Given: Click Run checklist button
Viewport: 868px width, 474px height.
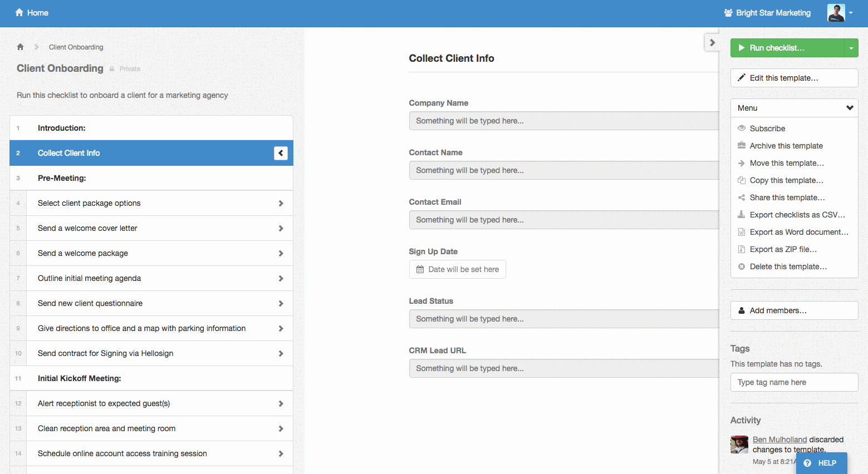Looking at the screenshot, I should 787,48.
